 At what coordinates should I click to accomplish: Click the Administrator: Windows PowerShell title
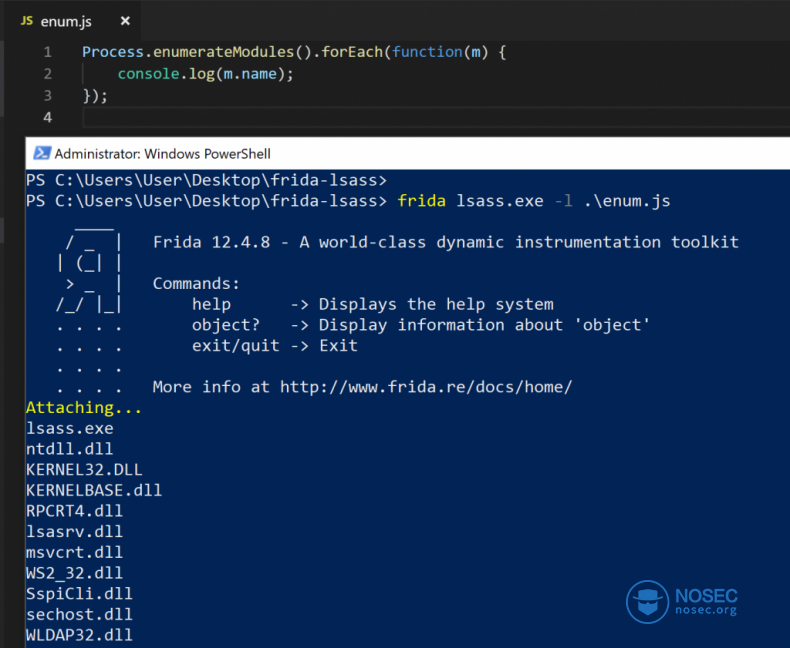coord(162,154)
